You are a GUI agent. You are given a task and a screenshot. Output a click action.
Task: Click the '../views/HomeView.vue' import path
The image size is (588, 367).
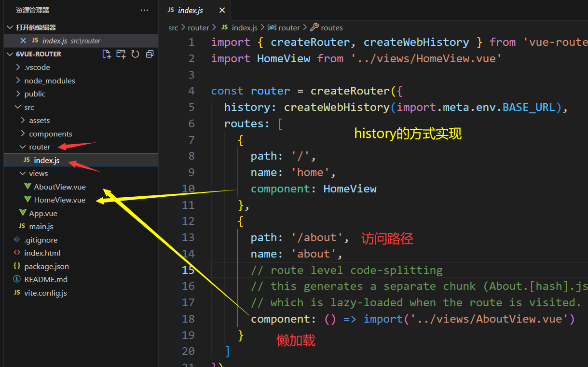coord(426,58)
